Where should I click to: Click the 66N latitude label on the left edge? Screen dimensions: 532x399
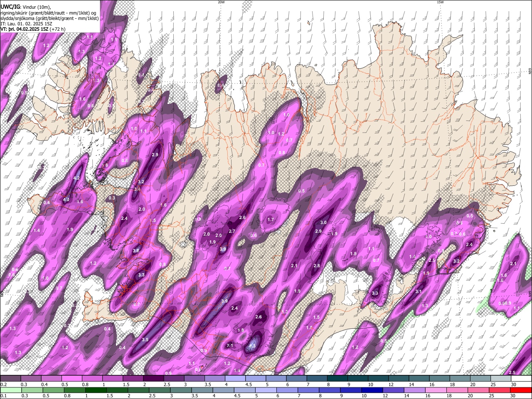click(2, 71)
